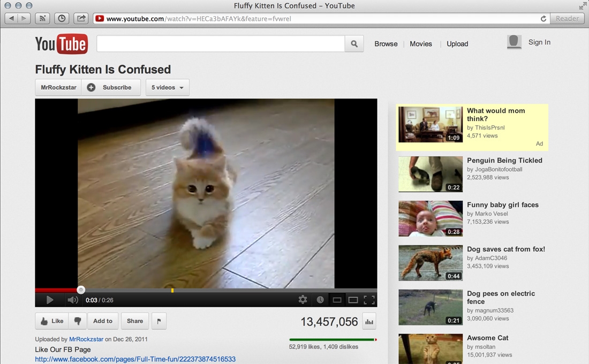Click the video progress scrubber handle

click(81, 290)
